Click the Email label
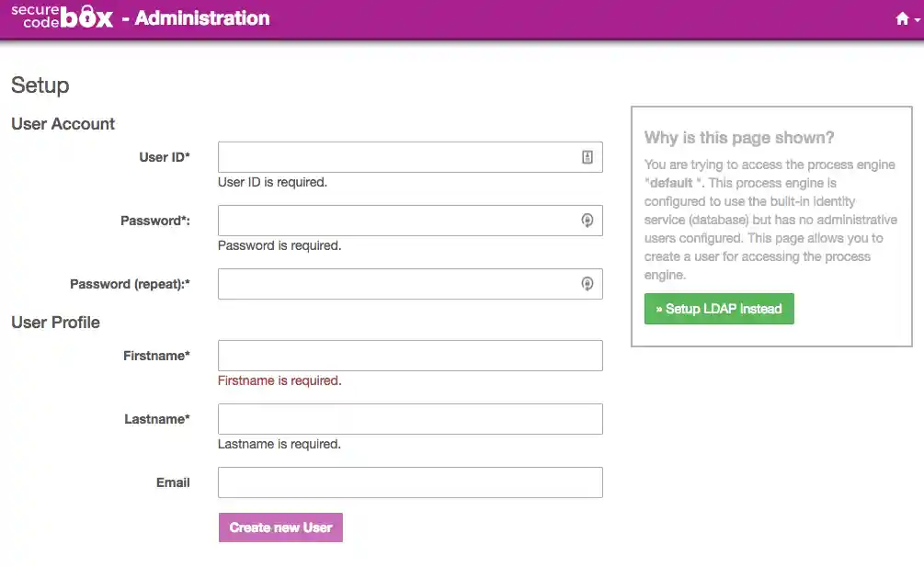This screenshot has height=567, width=924. [x=173, y=482]
